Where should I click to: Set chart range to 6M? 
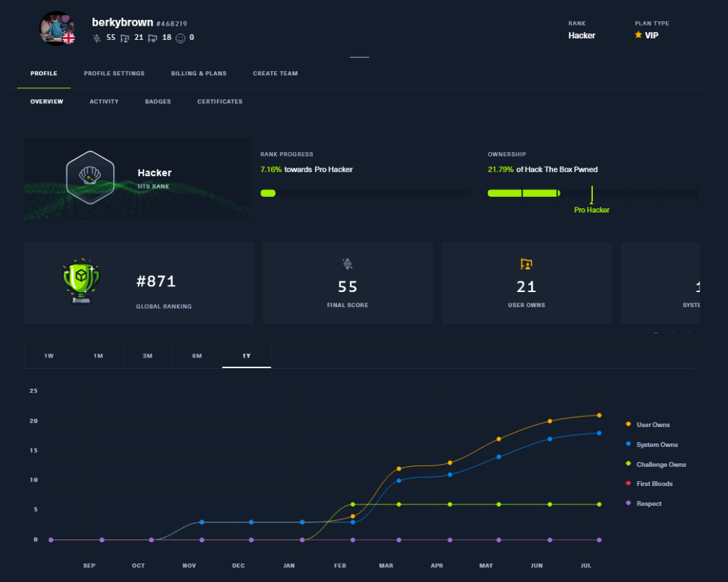click(197, 355)
